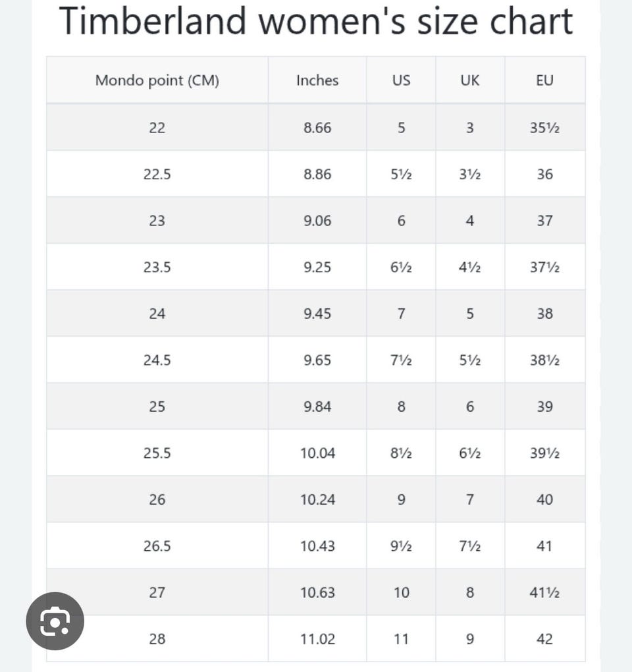Screen dimensions: 632x672
Task: Click the 8.66 inches cell
Action: point(317,128)
